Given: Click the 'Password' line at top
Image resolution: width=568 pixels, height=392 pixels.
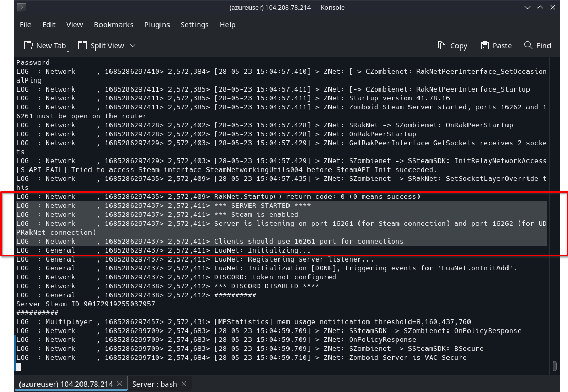Looking at the screenshot, I should 33,62.
